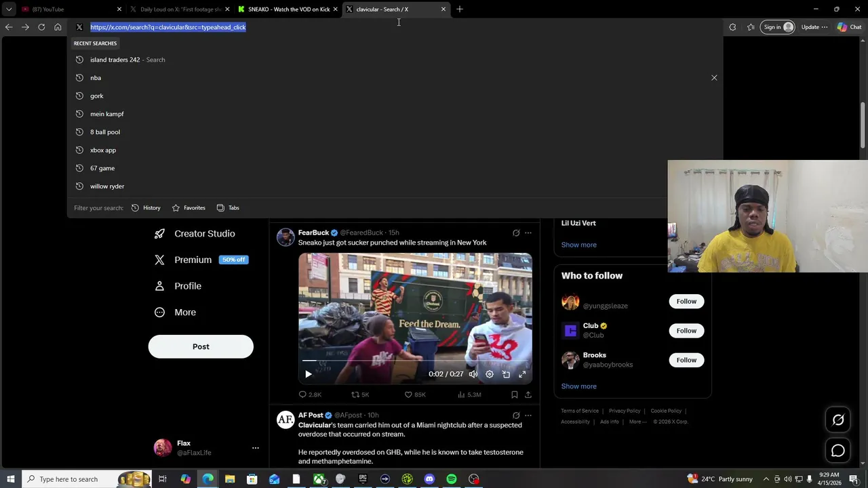Open Terms of Service link
This screenshot has width=868, height=488.
580,411
